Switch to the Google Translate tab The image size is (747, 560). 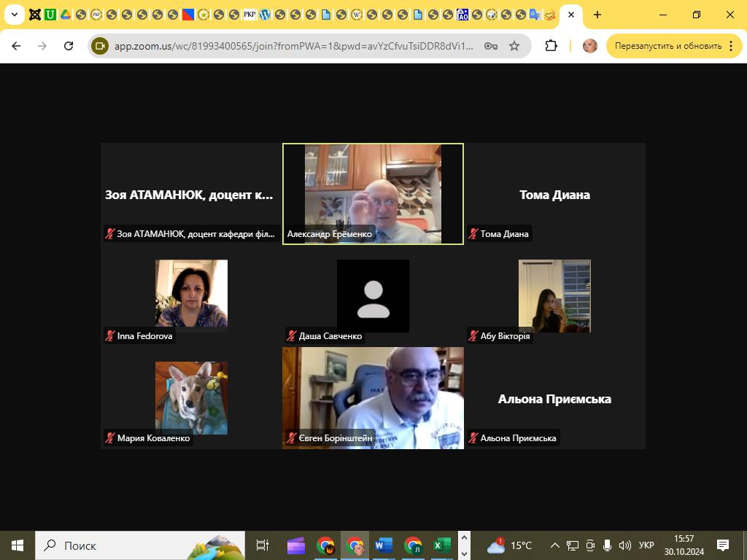pos(535,15)
